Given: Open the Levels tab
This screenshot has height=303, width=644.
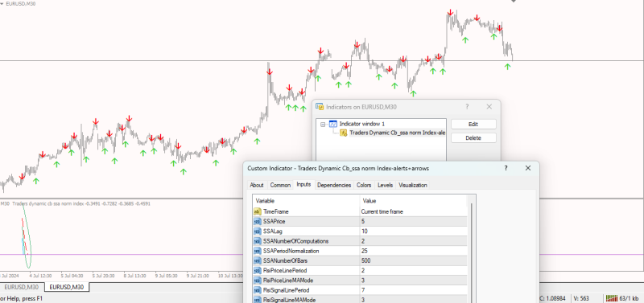Looking at the screenshot, I should (386, 185).
